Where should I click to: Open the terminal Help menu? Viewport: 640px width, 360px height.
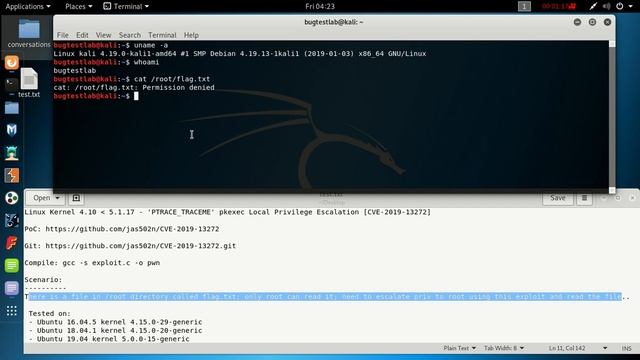191,35
